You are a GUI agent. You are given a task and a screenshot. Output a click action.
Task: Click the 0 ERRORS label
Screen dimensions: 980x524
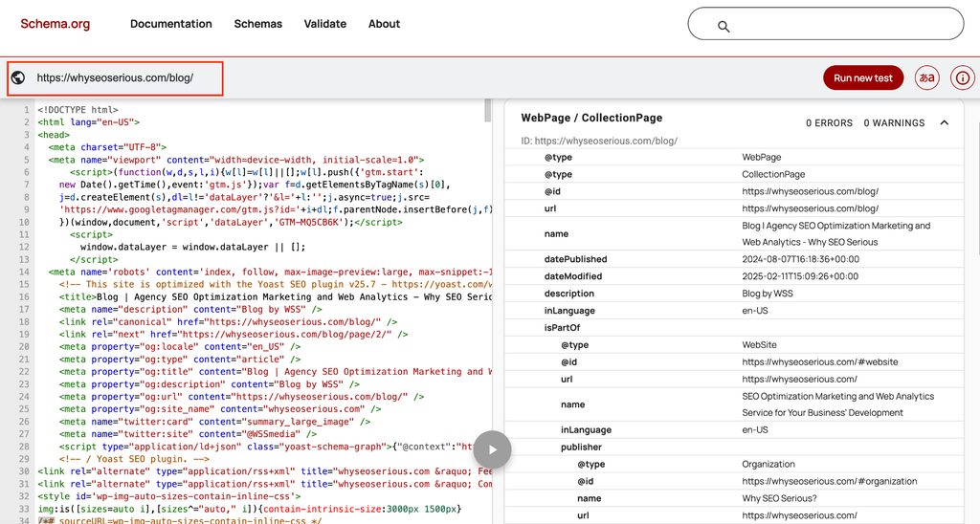pos(829,123)
